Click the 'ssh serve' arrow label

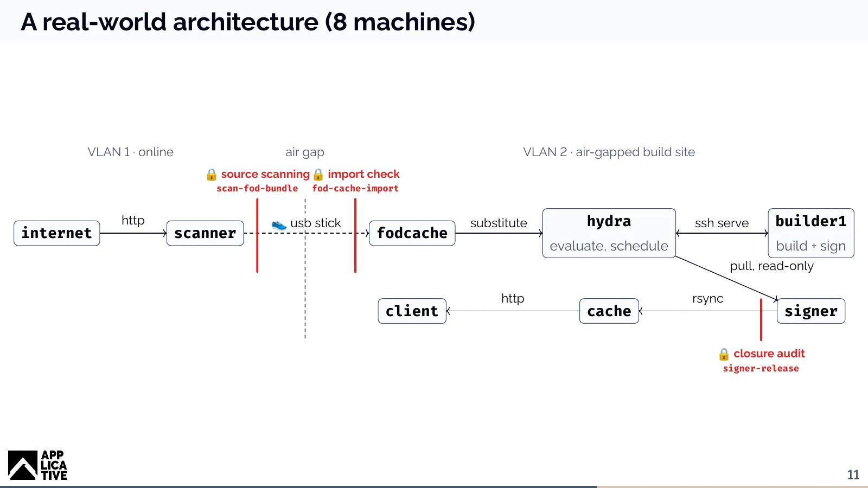[x=722, y=223]
